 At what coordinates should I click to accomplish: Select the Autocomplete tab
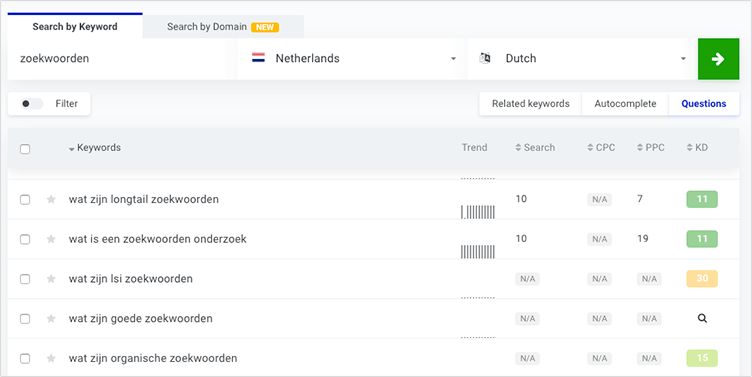pyautogui.click(x=625, y=104)
